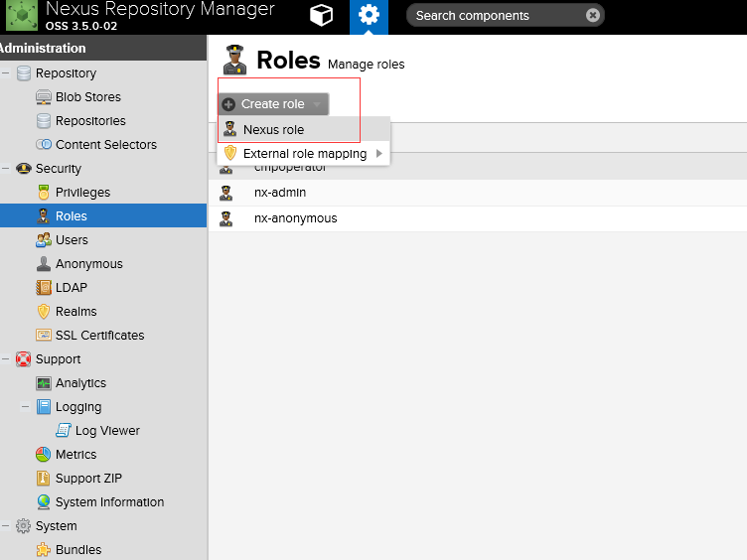The image size is (747, 560).
Task: Click the Create role dropdown arrow
Action: pyautogui.click(x=317, y=104)
